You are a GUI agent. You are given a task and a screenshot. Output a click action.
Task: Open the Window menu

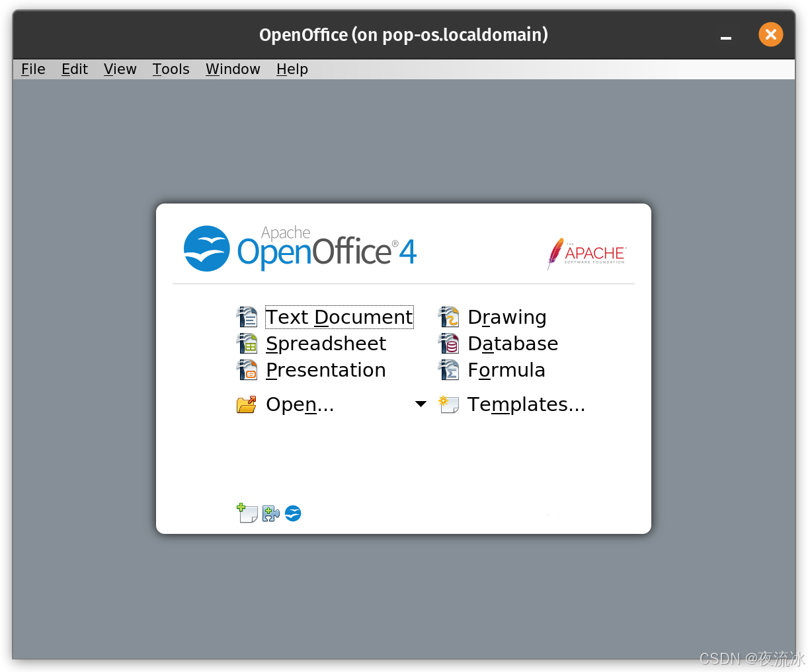pyautogui.click(x=233, y=69)
